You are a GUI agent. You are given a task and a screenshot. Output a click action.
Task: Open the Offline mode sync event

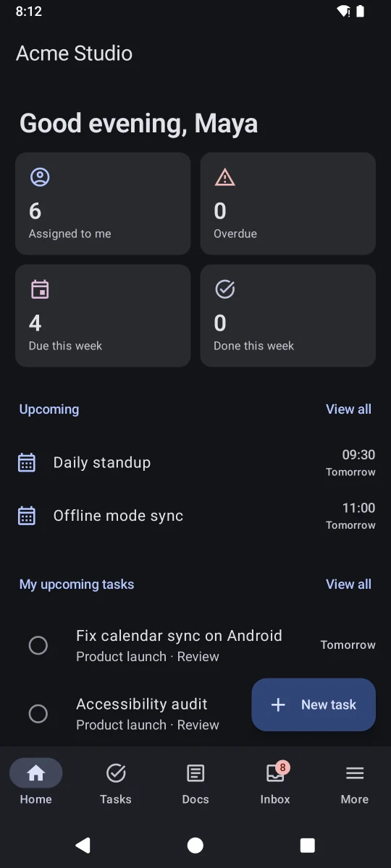[195, 516]
